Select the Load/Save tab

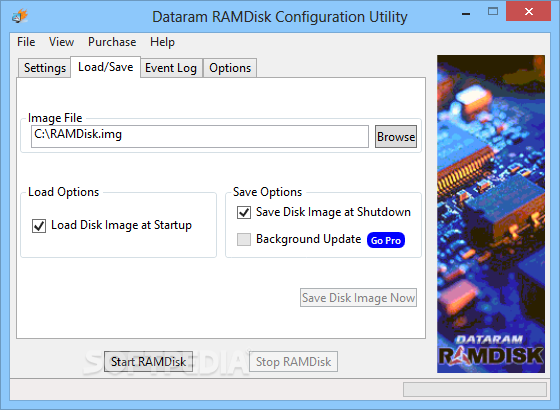pos(105,67)
